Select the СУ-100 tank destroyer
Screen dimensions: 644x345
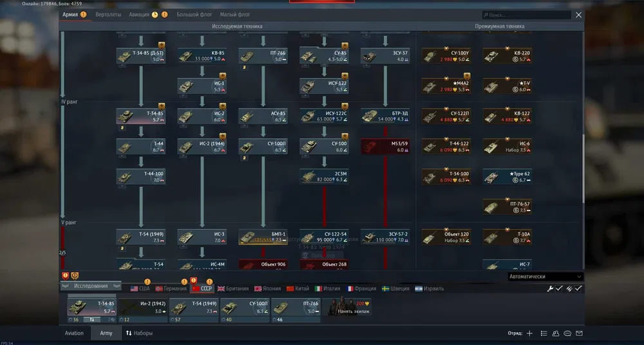click(x=324, y=147)
